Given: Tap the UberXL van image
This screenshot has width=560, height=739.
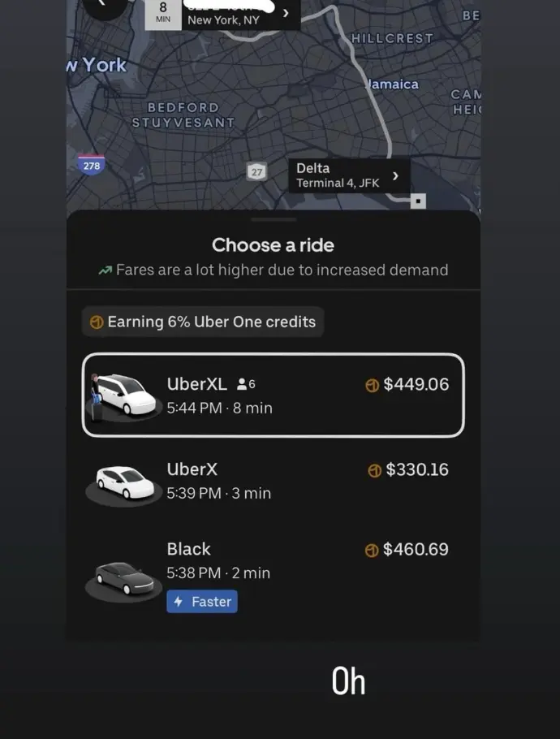Looking at the screenshot, I should (x=124, y=395).
